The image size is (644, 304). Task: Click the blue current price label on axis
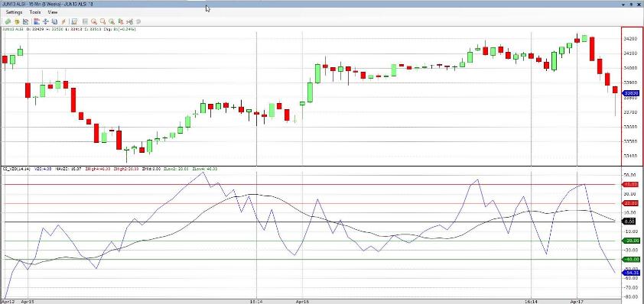(x=631, y=93)
